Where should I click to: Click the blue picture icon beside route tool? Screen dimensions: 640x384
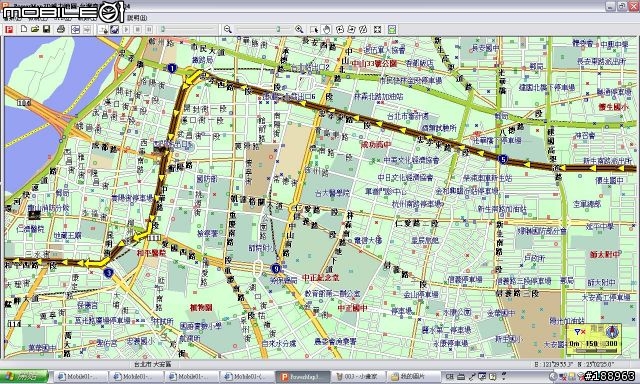click(114, 29)
